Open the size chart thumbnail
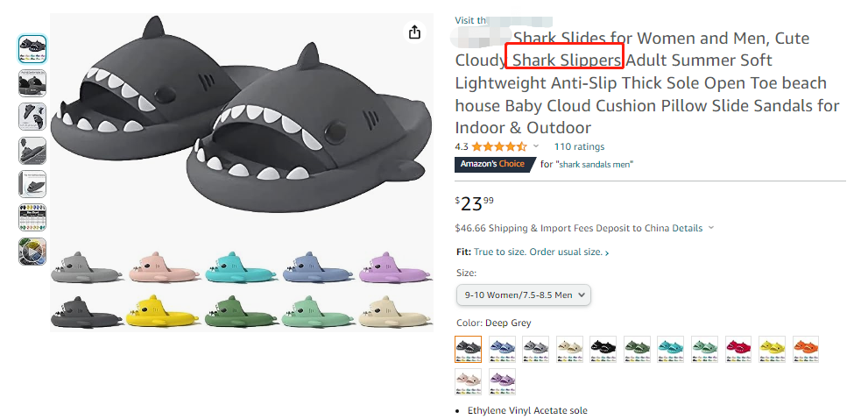This screenshot has height=419, width=868. 32,217
